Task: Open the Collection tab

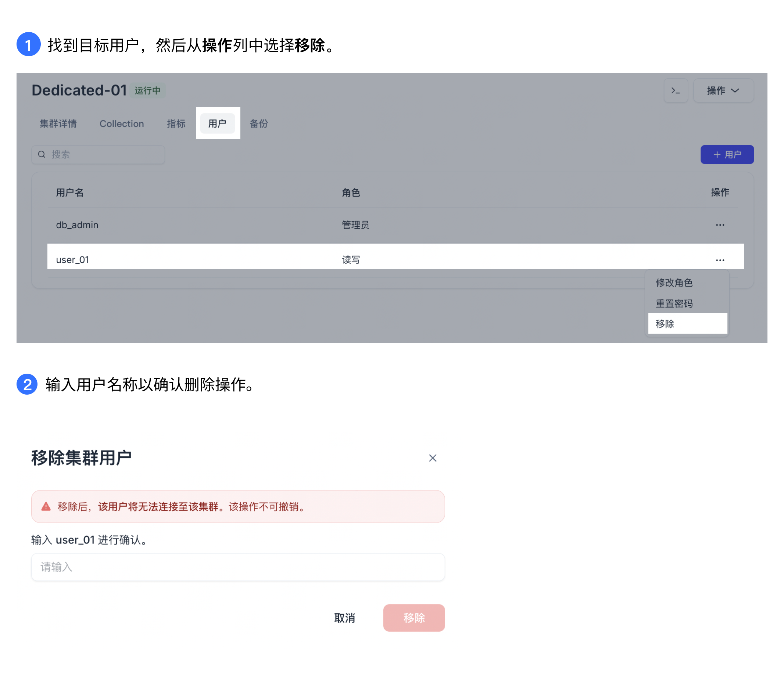Action: pyautogui.click(x=122, y=123)
